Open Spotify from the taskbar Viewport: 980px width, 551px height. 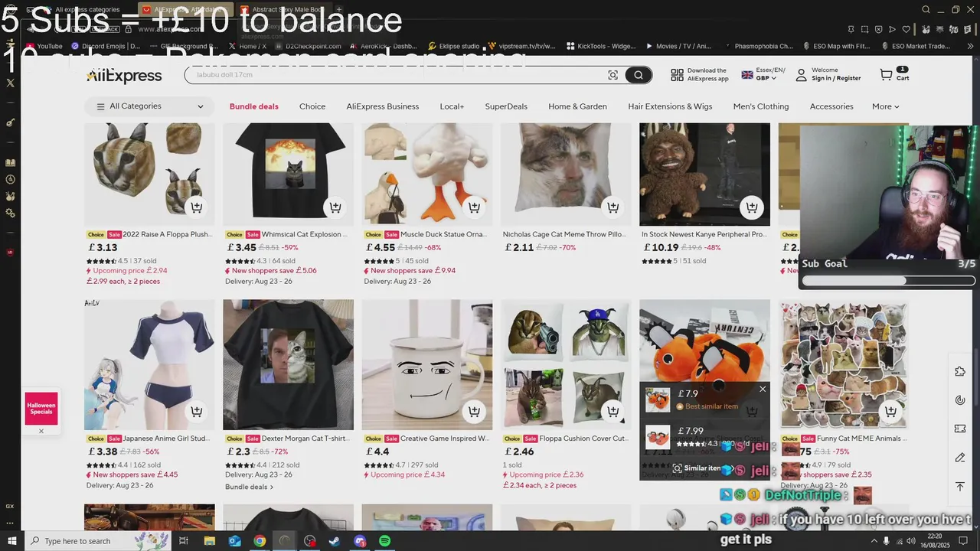point(385,541)
